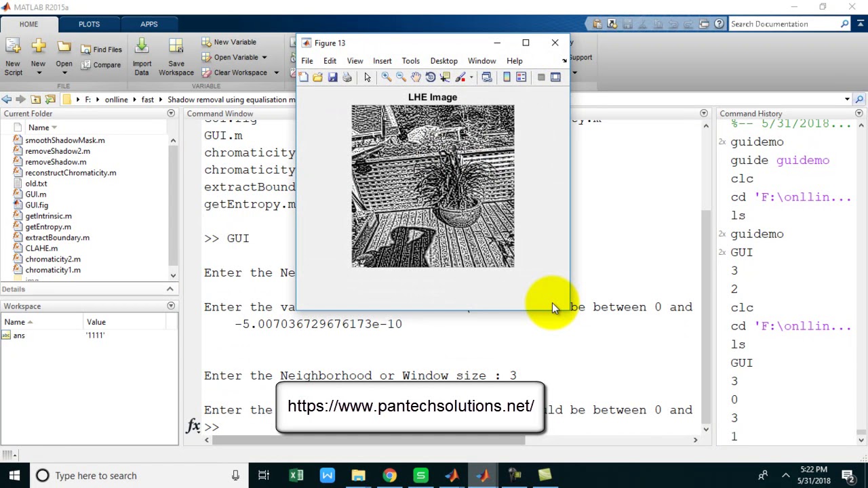
Task: Open the Brush color dropdown arrow
Action: 471,77
